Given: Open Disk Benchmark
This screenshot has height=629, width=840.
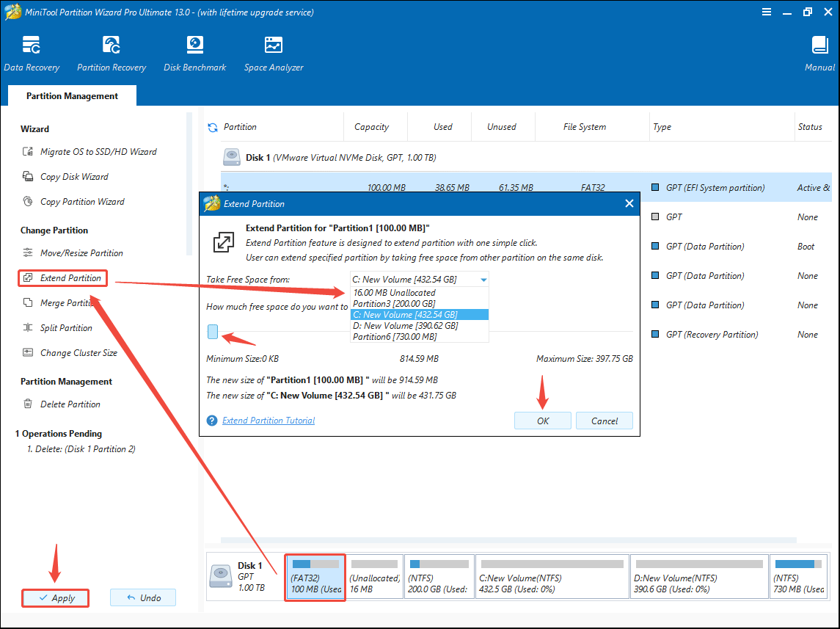Looking at the screenshot, I should 194,51.
